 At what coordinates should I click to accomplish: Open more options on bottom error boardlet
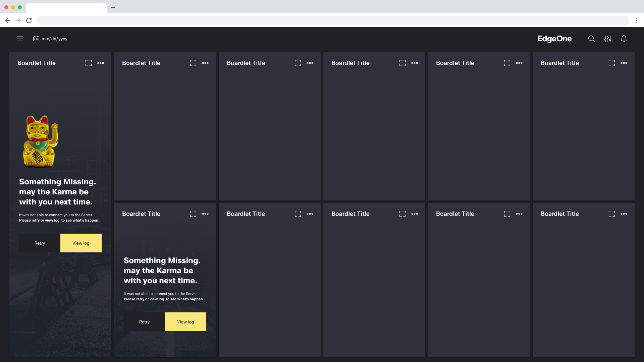[x=205, y=214]
